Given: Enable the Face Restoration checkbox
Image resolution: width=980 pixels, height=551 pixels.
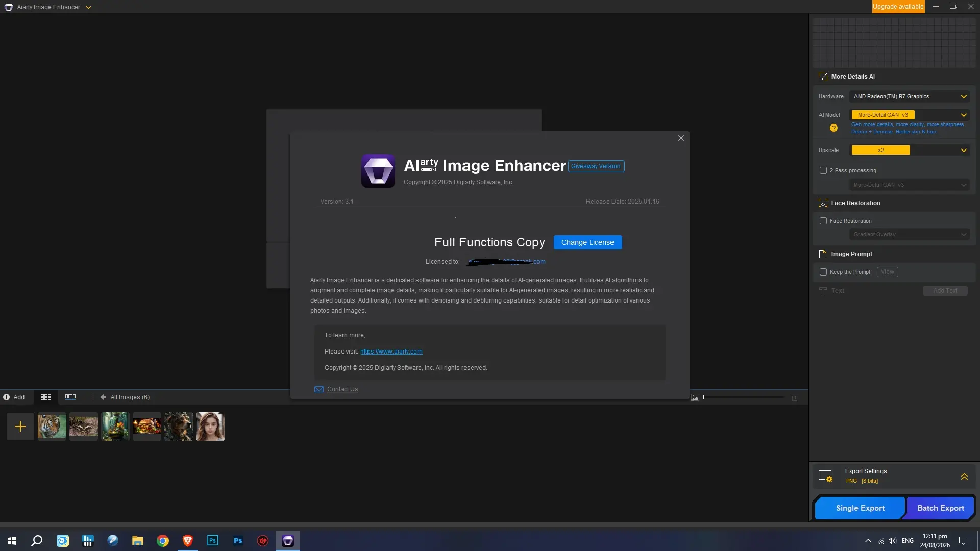Looking at the screenshot, I should pos(823,221).
